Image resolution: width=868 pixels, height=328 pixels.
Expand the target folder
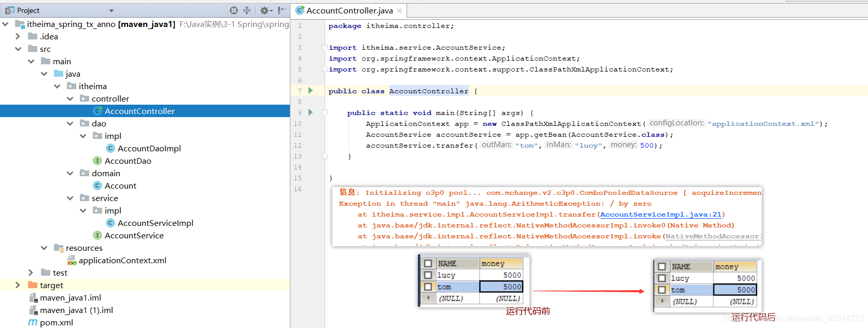coord(18,285)
